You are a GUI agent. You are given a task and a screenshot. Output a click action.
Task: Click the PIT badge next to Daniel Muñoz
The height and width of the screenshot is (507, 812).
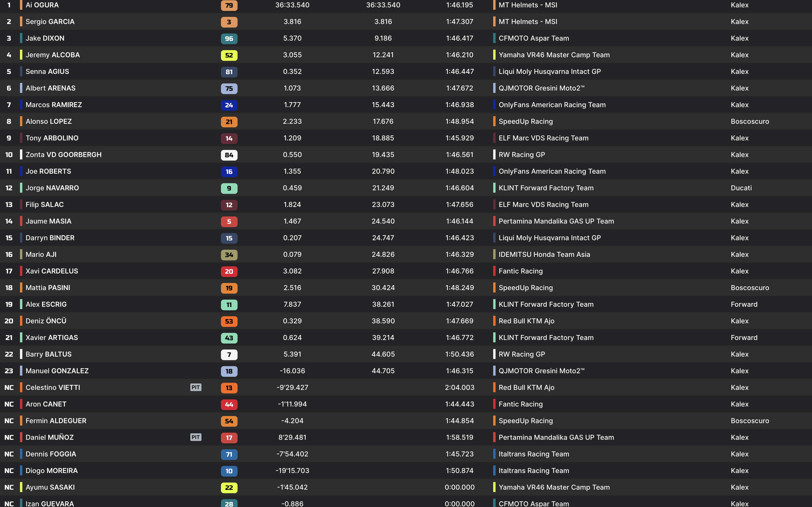(x=196, y=437)
